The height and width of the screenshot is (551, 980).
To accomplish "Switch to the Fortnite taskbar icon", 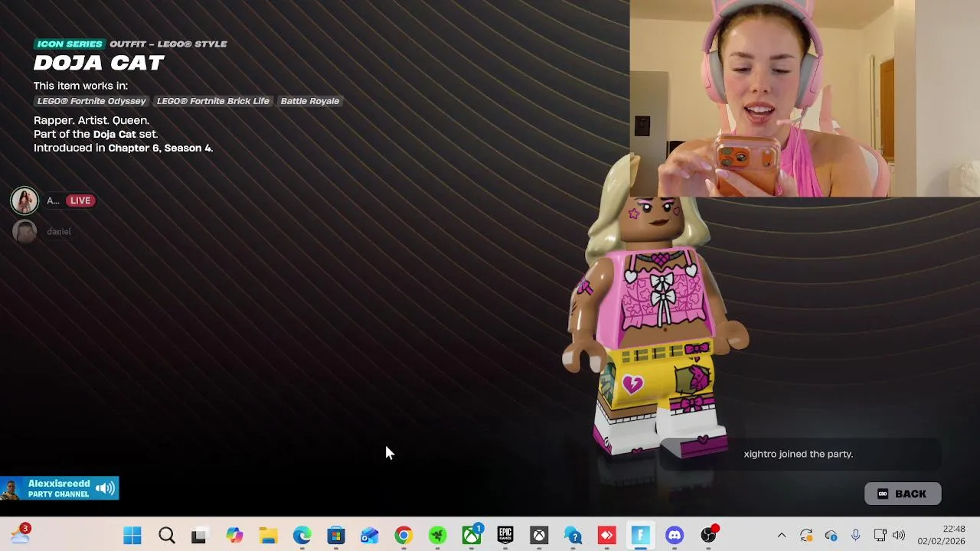I will [x=641, y=536].
